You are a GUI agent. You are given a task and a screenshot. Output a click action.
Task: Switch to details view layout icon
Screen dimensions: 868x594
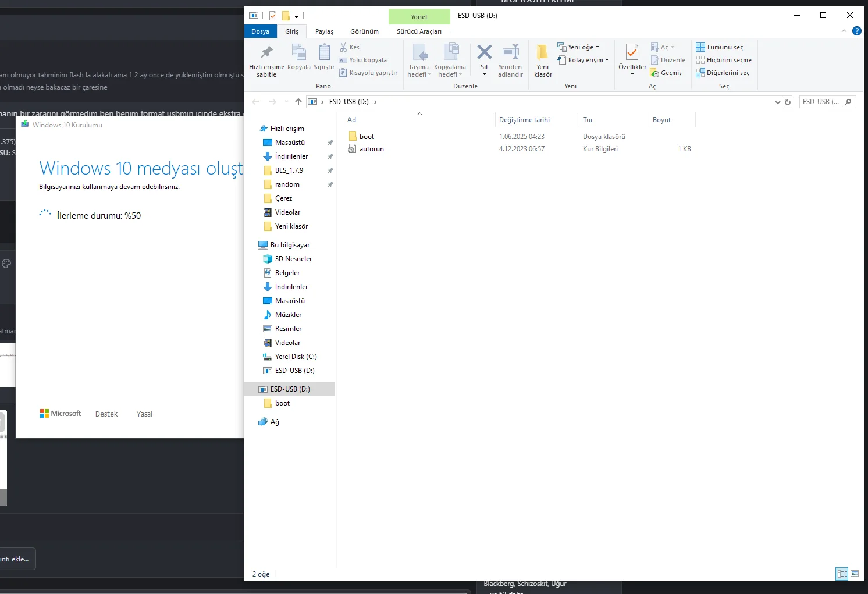click(842, 574)
